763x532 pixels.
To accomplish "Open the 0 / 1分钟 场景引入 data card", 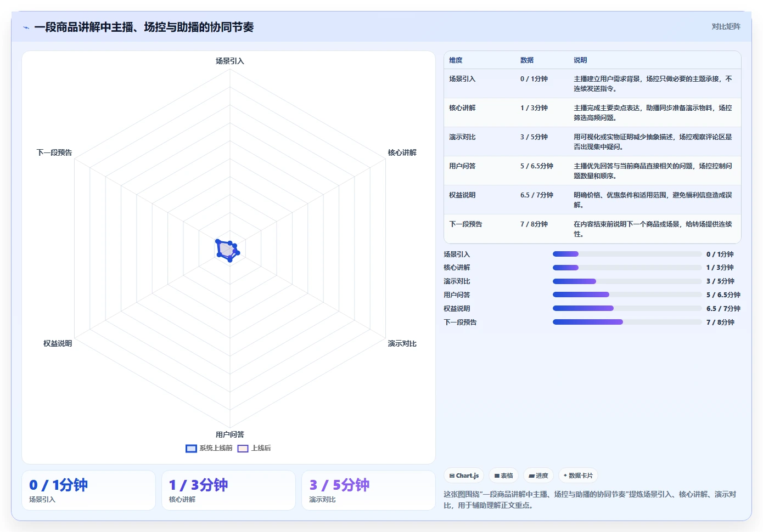I will (x=88, y=490).
